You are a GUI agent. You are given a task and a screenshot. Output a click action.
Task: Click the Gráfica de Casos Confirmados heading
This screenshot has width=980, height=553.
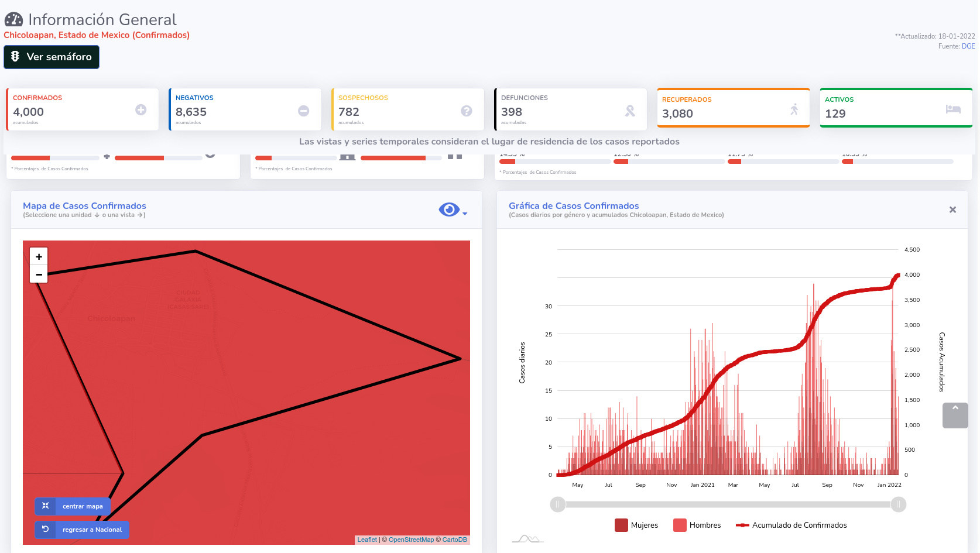point(574,206)
